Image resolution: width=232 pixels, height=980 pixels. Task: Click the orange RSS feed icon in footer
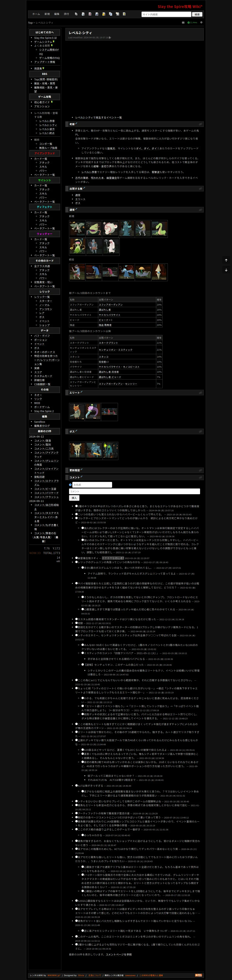click(x=199, y=975)
